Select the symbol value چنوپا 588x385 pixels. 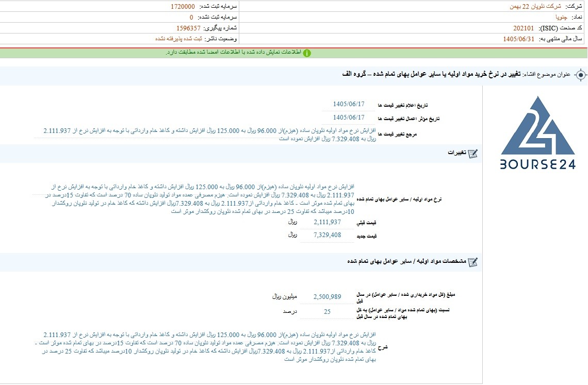tap(561, 17)
